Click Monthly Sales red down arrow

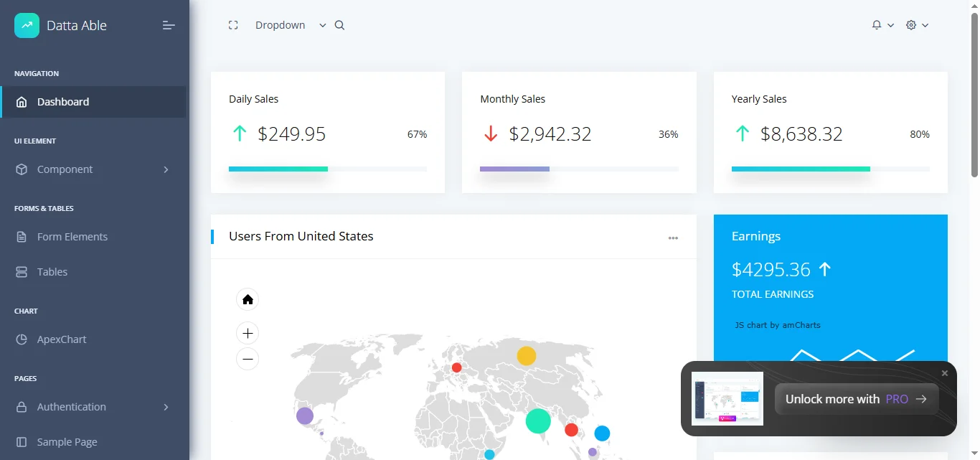(x=491, y=133)
